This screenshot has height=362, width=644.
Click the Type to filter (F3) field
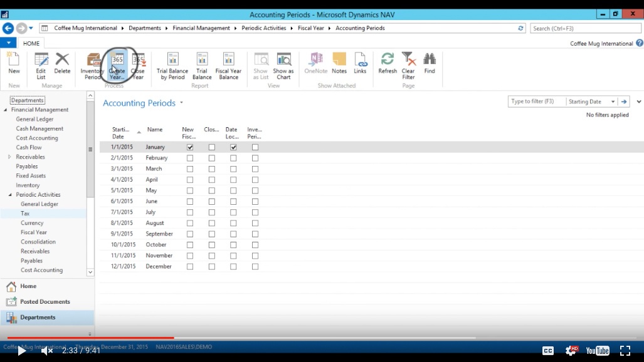(x=536, y=101)
